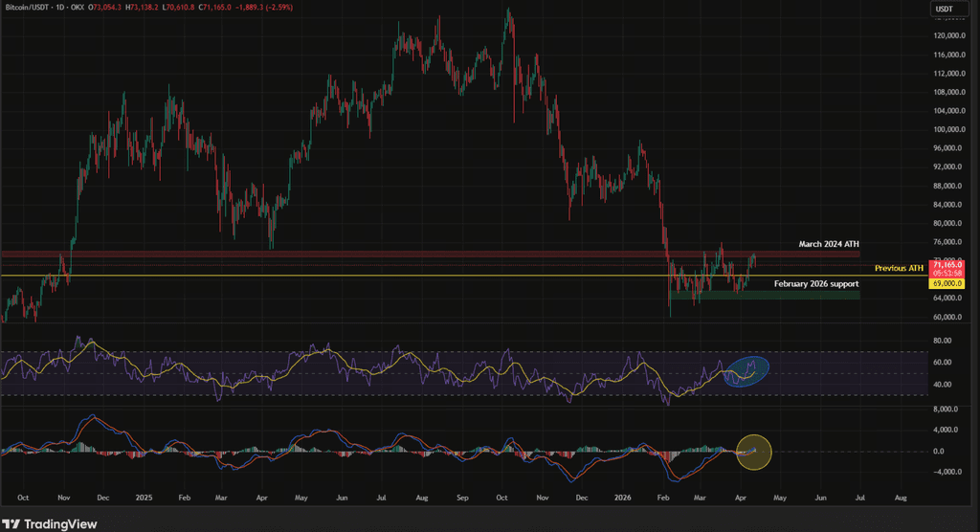The image size is (980, 532).
Task: Select the yellow Previous ATH horizontal line
Action: click(x=465, y=276)
